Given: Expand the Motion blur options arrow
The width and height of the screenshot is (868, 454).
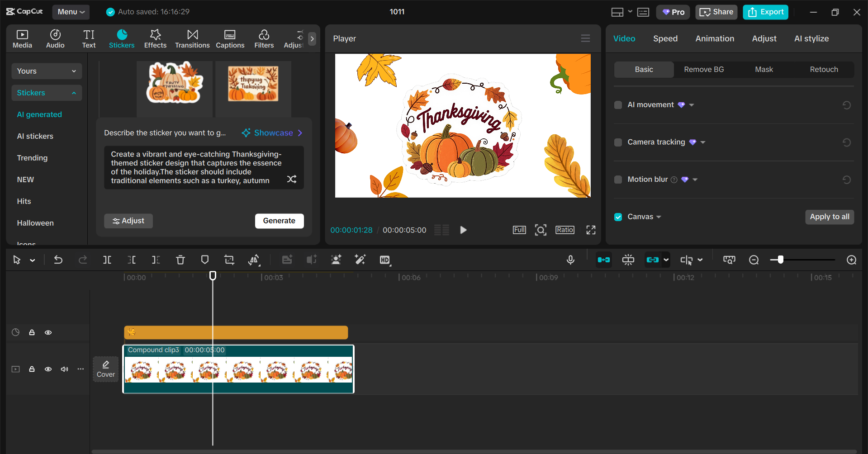Looking at the screenshot, I should [x=696, y=180].
